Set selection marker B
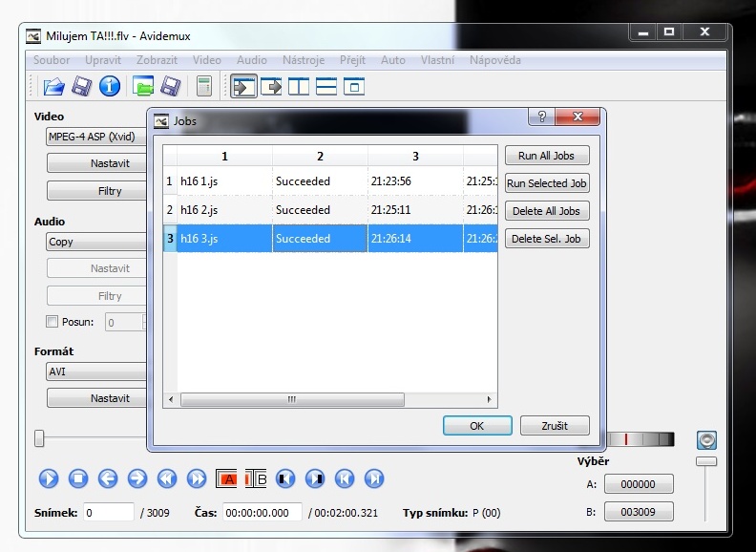 tap(258, 478)
